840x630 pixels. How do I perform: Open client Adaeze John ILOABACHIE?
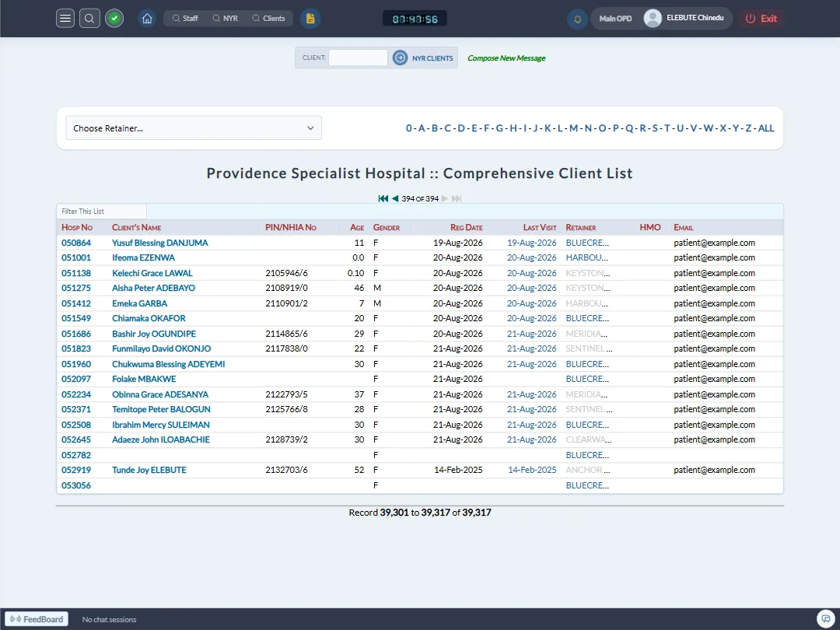(x=161, y=439)
